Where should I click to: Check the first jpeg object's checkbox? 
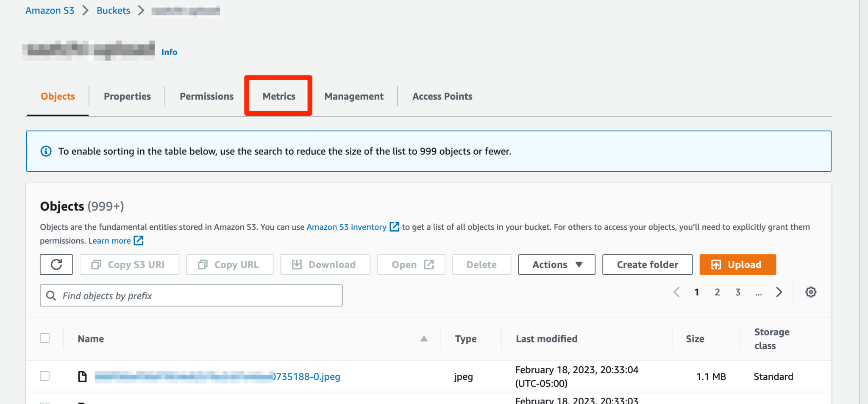click(45, 376)
